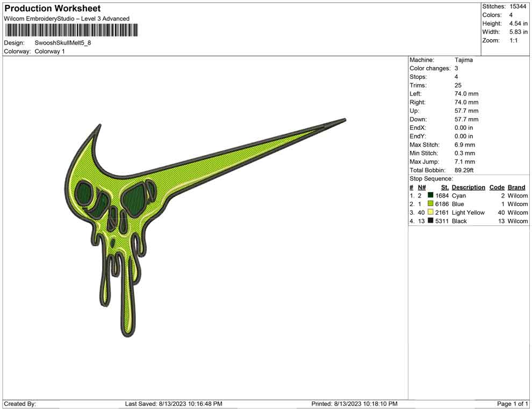
Task: Click the 'Stop Sequence:' heading
Action: point(431,179)
